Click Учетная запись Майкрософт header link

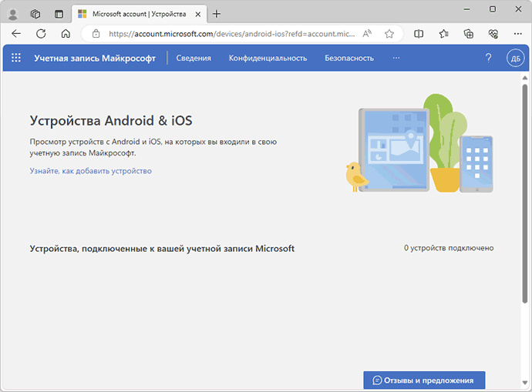95,59
